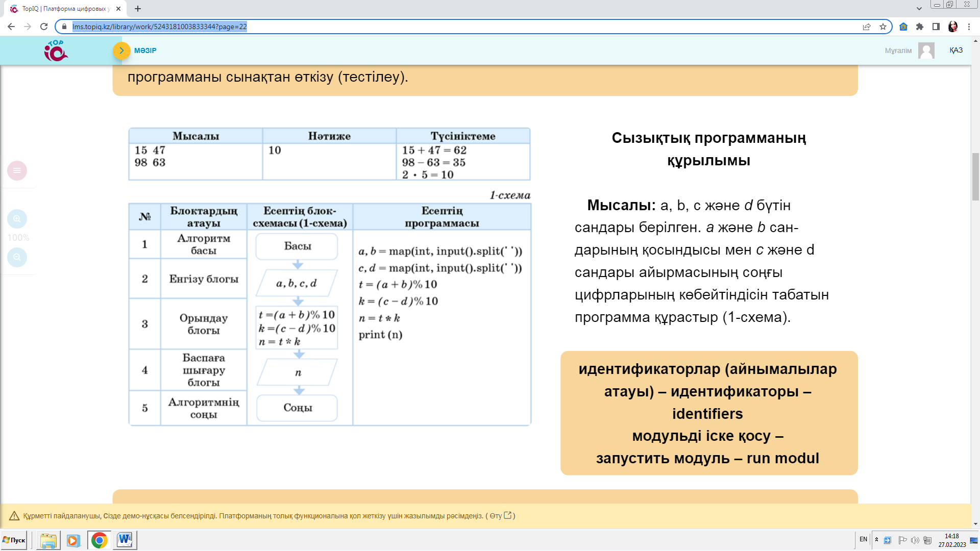The height and width of the screenshot is (551, 980).
Task: Click on the page vertical scrollbar thumb
Action: [975, 176]
